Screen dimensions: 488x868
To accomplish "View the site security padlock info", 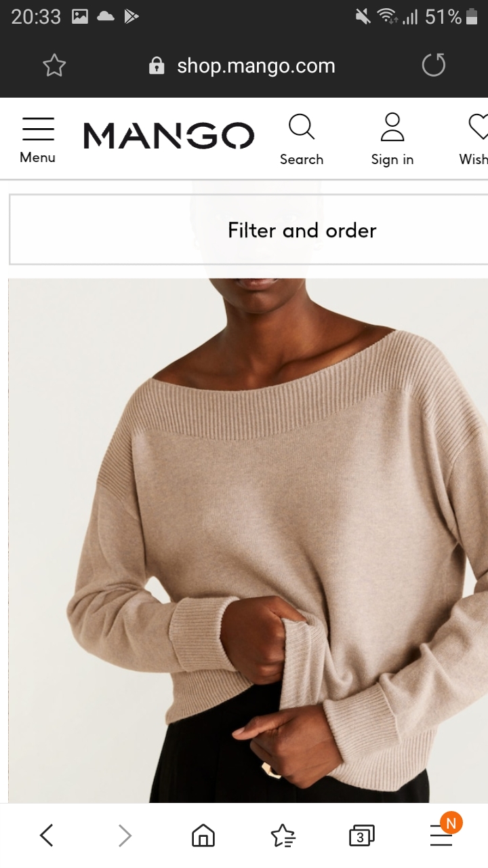I will (x=157, y=66).
